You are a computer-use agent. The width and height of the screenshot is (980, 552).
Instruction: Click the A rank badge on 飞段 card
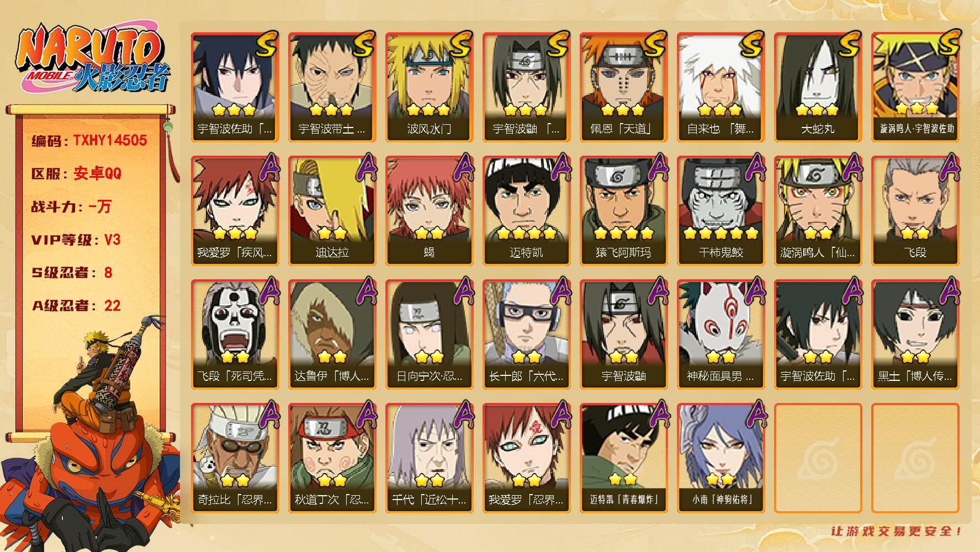949,167
